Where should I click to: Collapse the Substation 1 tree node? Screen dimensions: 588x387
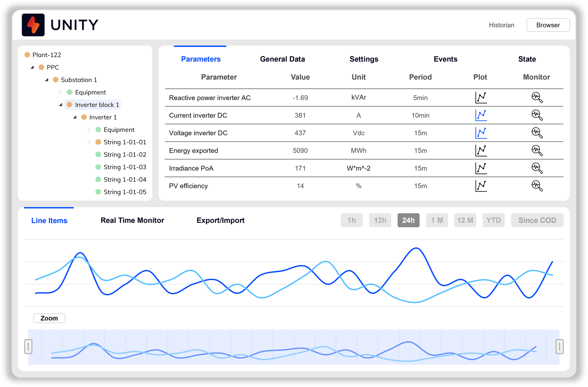pyautogui.click(x=46, y=80)
